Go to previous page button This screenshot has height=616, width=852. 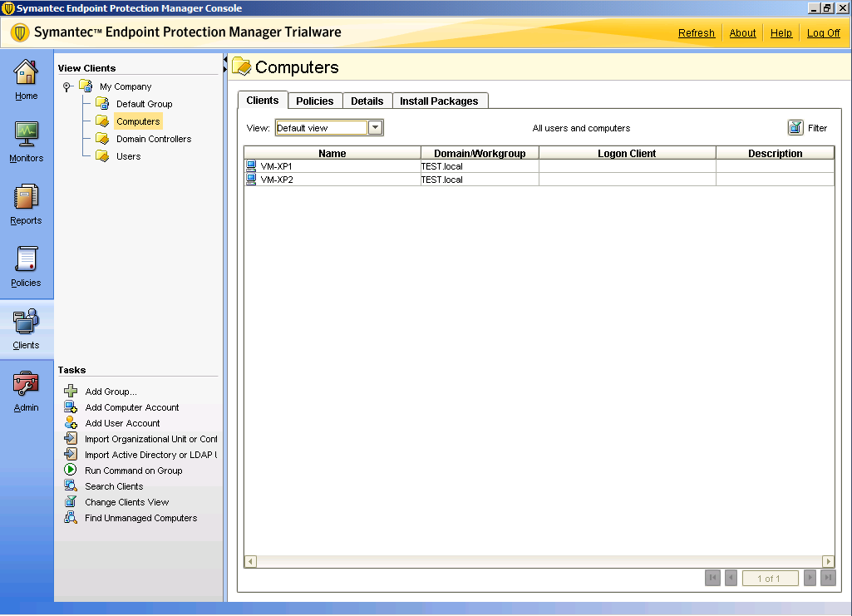[x=731, y=578]
